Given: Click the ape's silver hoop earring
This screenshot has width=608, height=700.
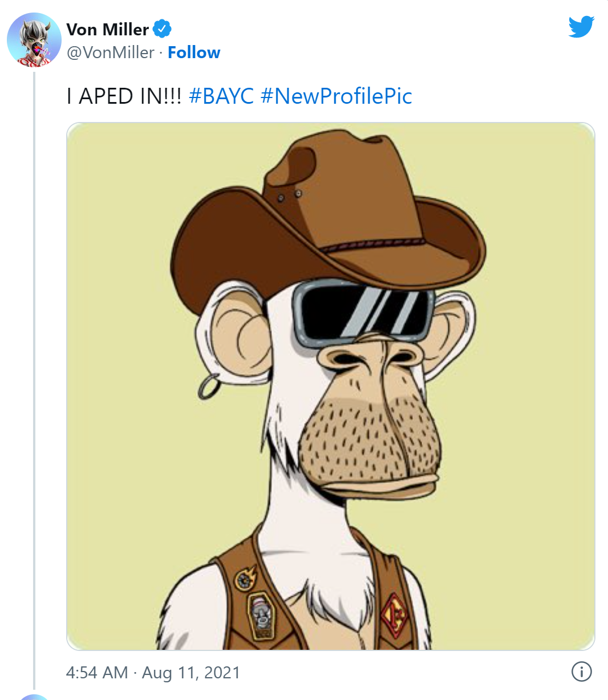Looking at the screenshot, I should click(208, 387).
